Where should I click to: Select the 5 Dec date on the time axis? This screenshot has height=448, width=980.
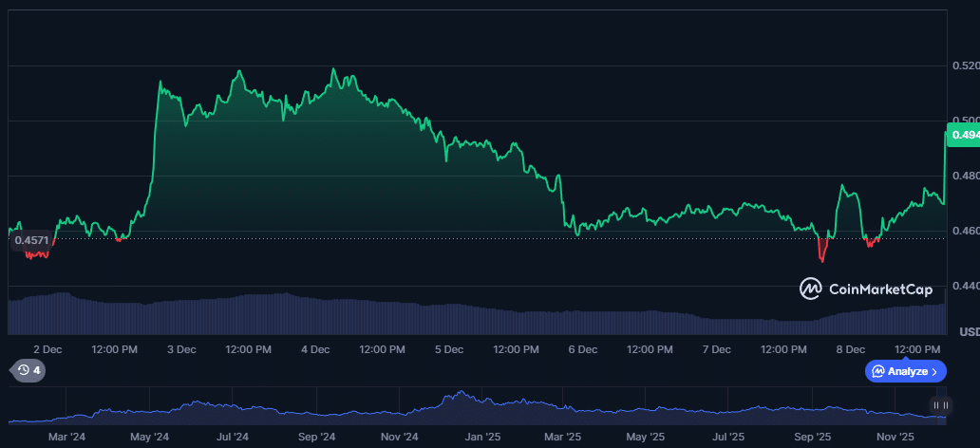click(x=448, y=349)
